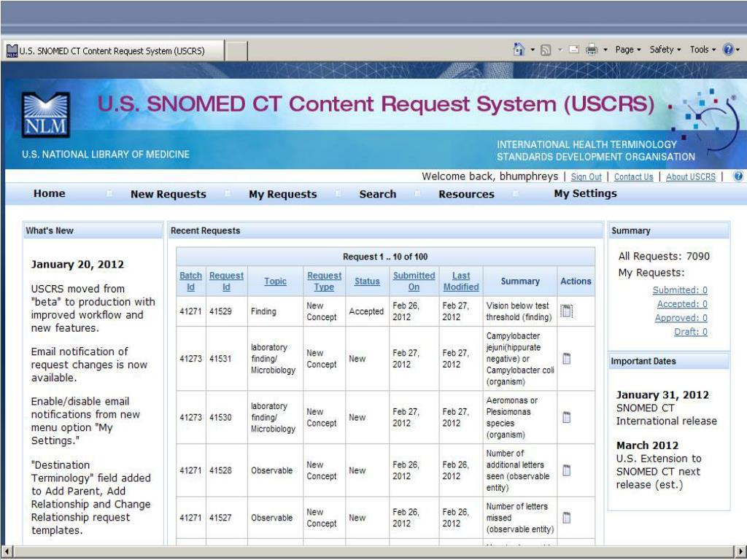747x560 pixels.
Task: Click 'Number of additional letters seen' summary cell
Action: 520,470
